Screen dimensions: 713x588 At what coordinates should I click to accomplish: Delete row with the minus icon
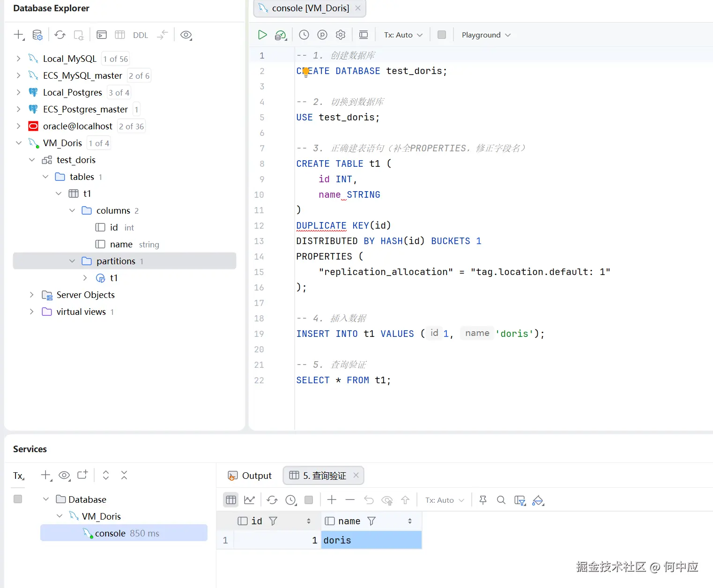click(350, 500)
